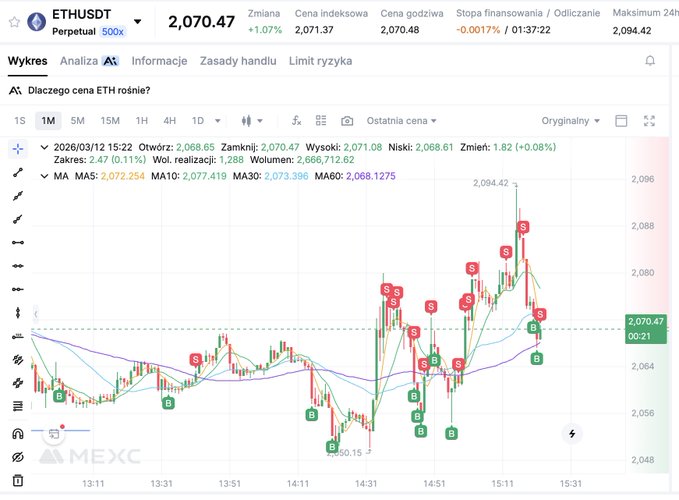Delete drawings with trash icon
Image resolution: width=679 pixels, height=500 pixels.
point(17,481)
